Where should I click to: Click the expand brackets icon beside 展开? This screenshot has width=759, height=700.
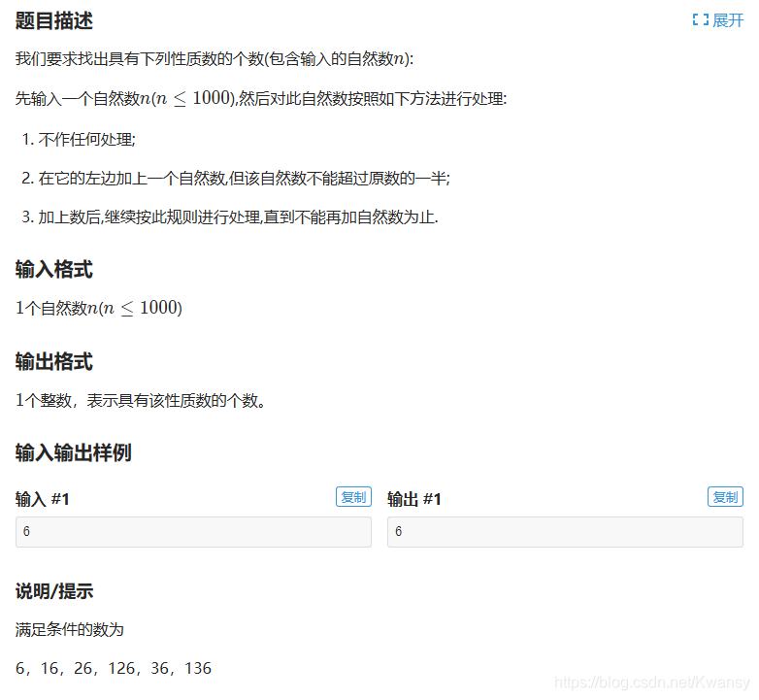point(701,20)
